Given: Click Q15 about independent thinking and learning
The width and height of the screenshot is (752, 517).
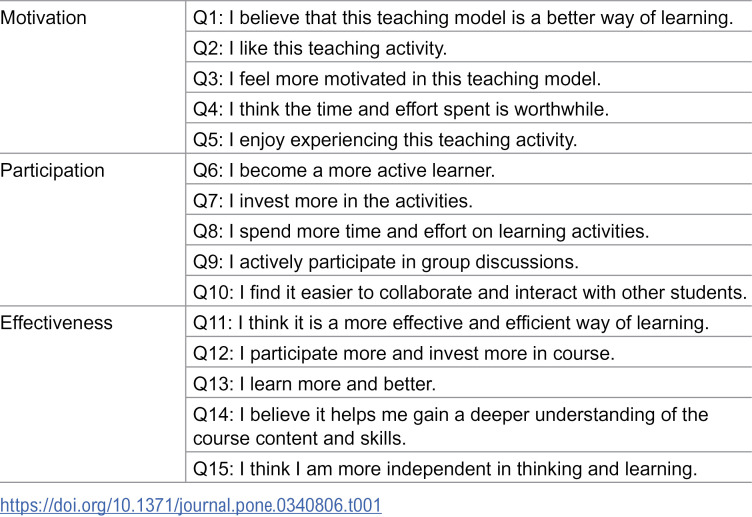Looking at the screenshot, I should click(x=469, y=468).
